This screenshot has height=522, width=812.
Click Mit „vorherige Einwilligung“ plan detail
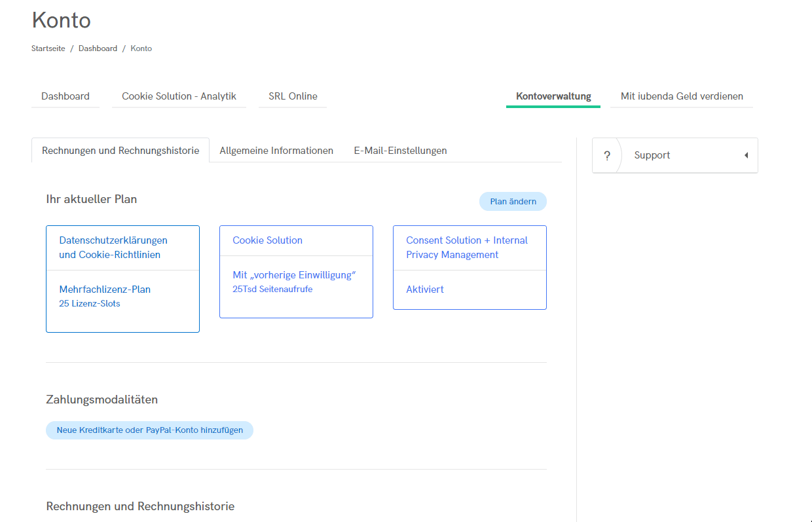[x=293, y=275]
